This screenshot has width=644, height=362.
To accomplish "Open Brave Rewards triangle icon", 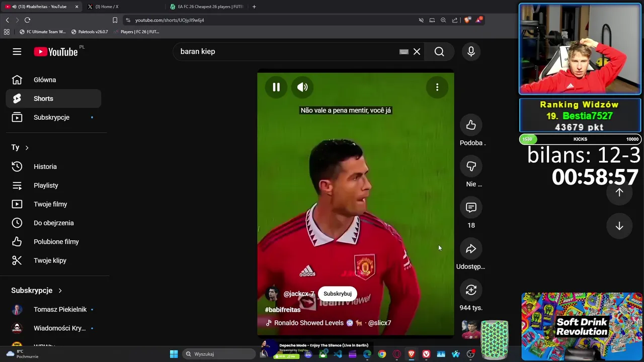I will point(479,20).
